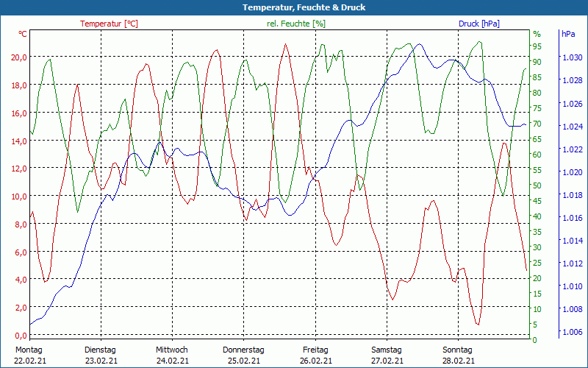Image resolution: width=588 pixels, height=368 pixels.
Task: Click the blue '1.006' pressure axis value
Action: [x=573, y=332]
